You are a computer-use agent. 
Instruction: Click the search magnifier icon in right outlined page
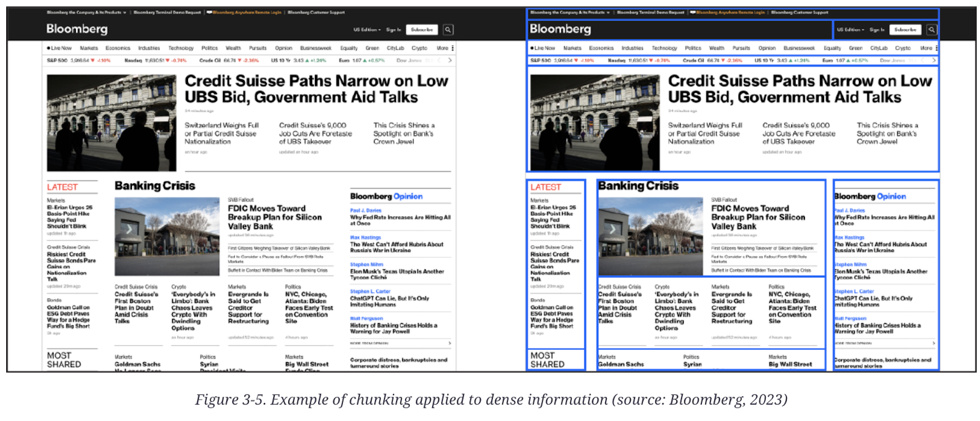pos(931,29)
